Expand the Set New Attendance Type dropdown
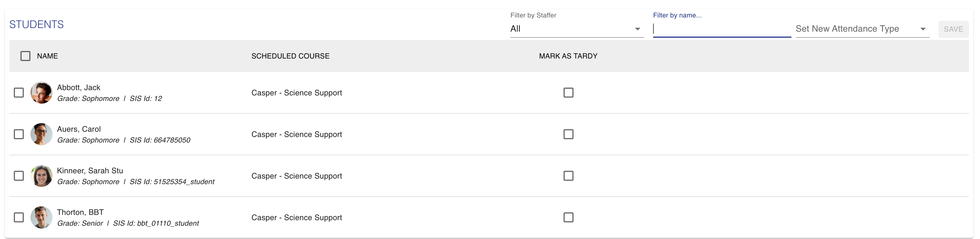Viewport: 980px width, 239px height. 862,29
